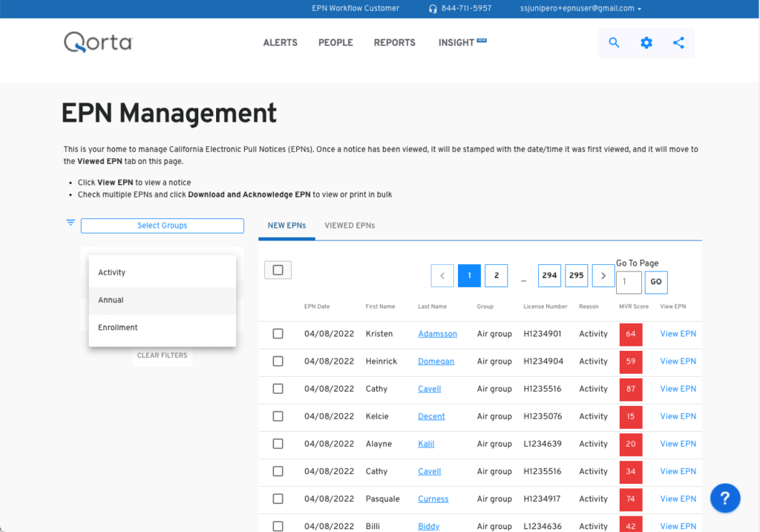This screenshot has width=760, height=532.
Task: Open search with the magnifier icon
Action: (614, 42)
